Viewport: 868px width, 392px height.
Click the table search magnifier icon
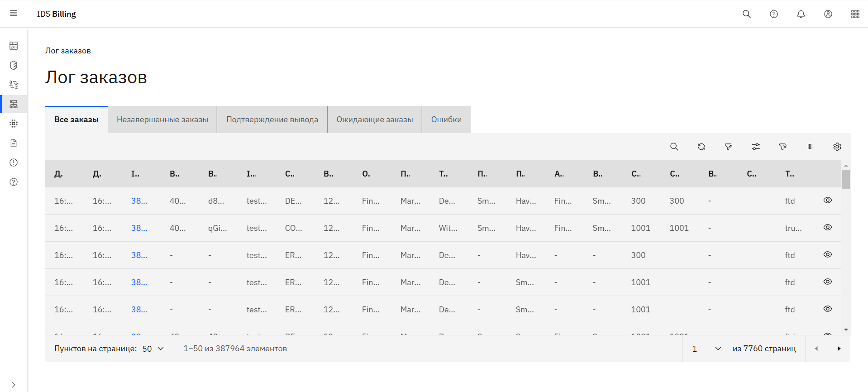(x=674, y=147)
